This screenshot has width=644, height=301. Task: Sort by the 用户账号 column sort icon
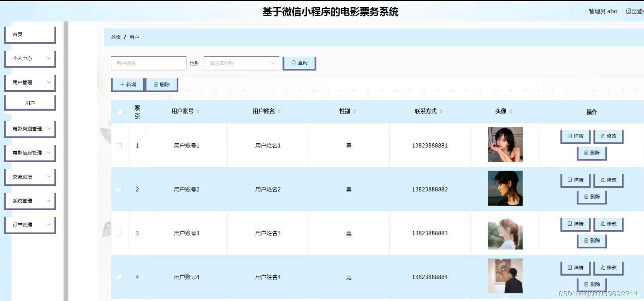tap(198, 111)
